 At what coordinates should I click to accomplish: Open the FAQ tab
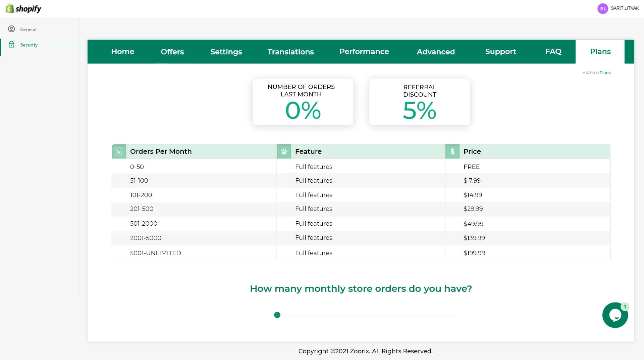point(553,52)
